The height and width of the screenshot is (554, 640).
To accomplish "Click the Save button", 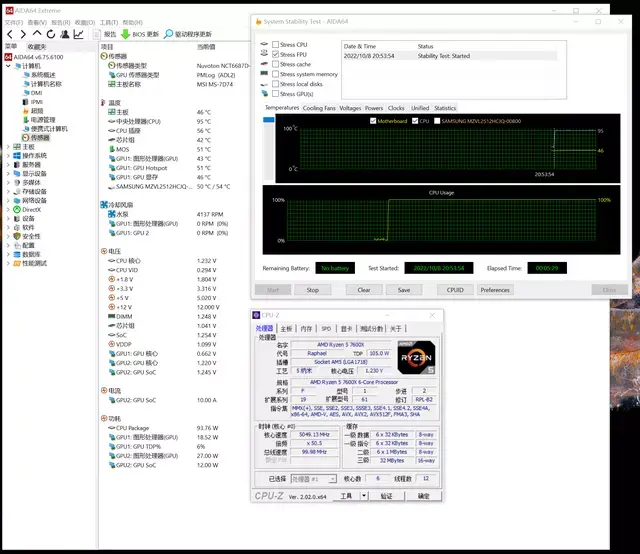I will click(404, 290).
